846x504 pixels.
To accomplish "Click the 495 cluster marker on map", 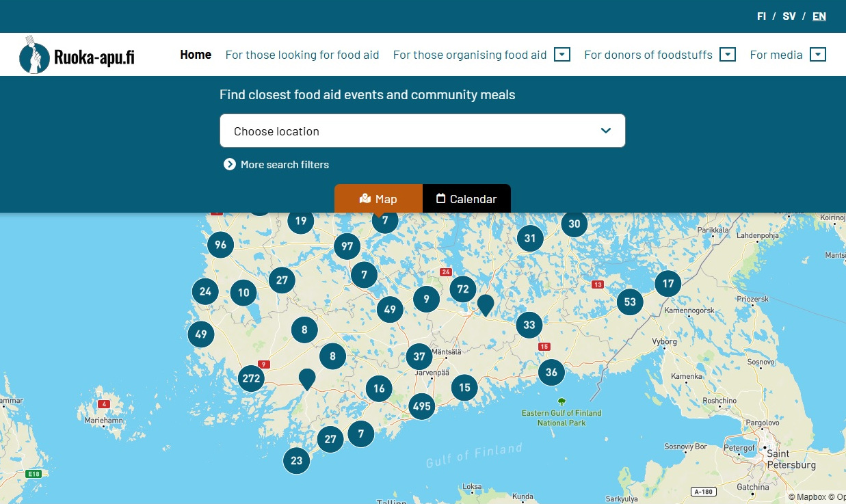I will (x=422, y=406).
